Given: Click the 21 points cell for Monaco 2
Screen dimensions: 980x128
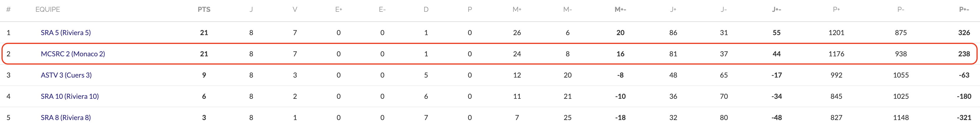Looking at the screenshot, I should tap(204, 54).
